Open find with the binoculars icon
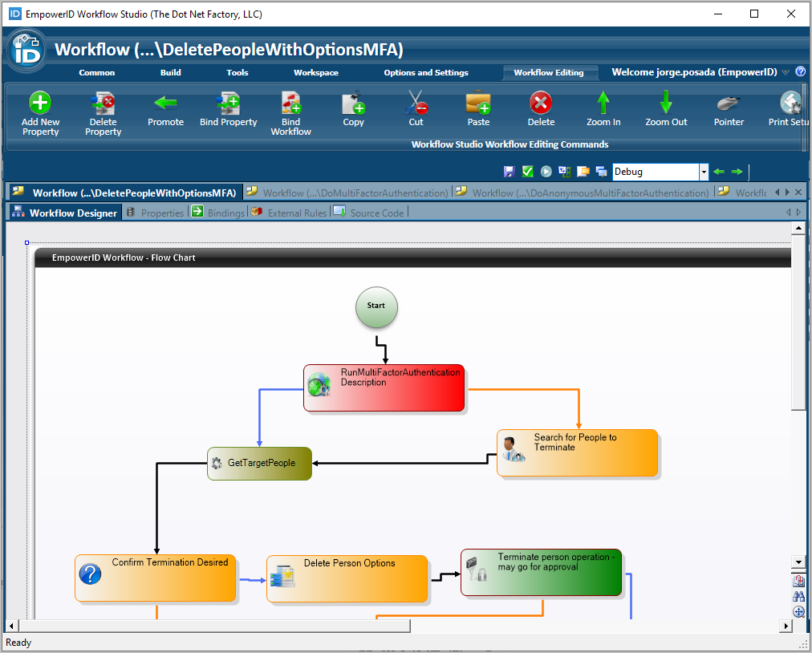Image resolution: width=812 pixels, height=653 pixels. (x=799, y=596)
